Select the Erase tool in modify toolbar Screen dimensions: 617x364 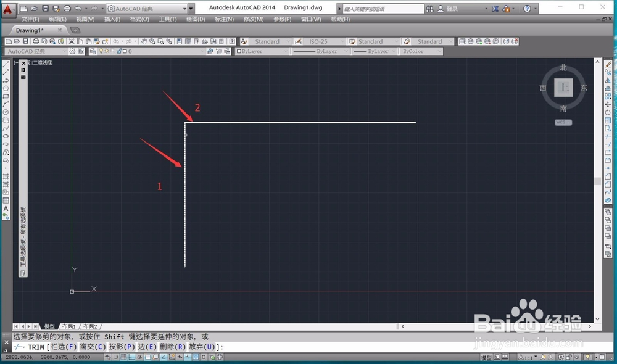coord(608,65)
